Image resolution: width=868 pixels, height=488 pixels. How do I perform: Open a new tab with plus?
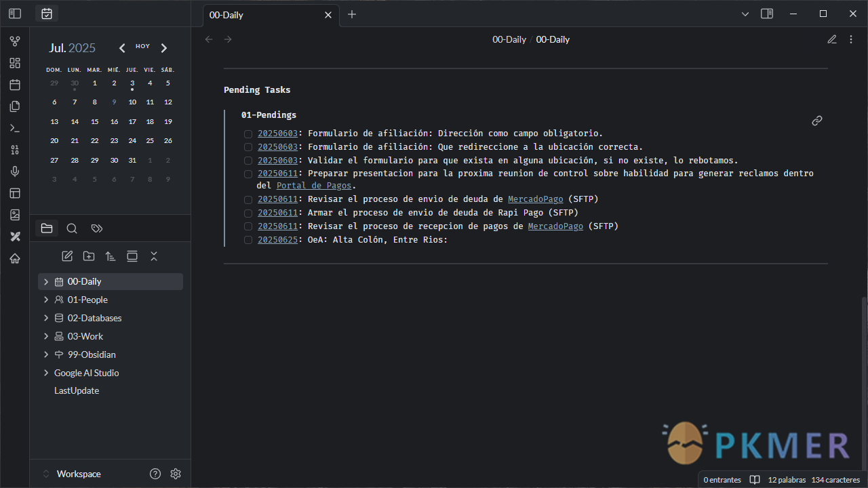coord(351,14)
